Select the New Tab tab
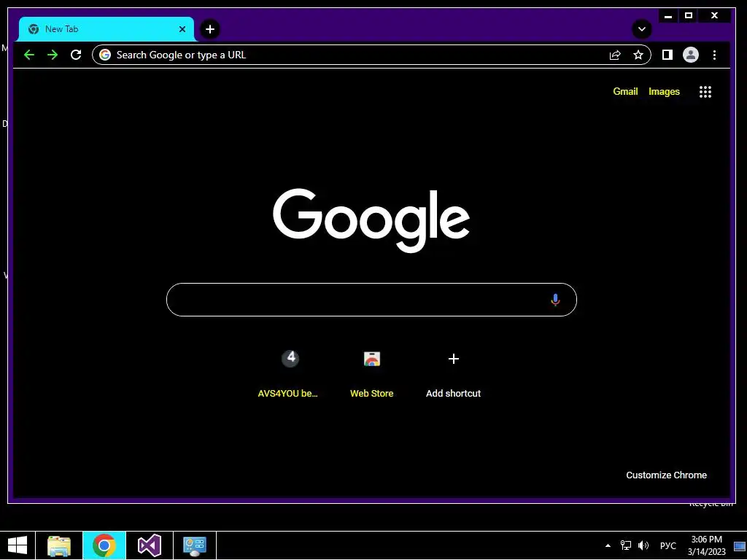The width and height of the screenshot is (747, 560). [x=107, y=29]
